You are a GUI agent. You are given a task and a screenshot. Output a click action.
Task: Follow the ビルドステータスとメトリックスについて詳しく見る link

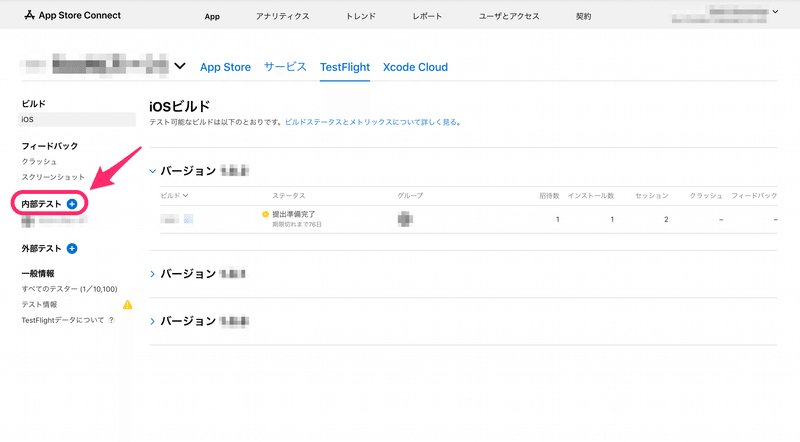tap(371, 122)
